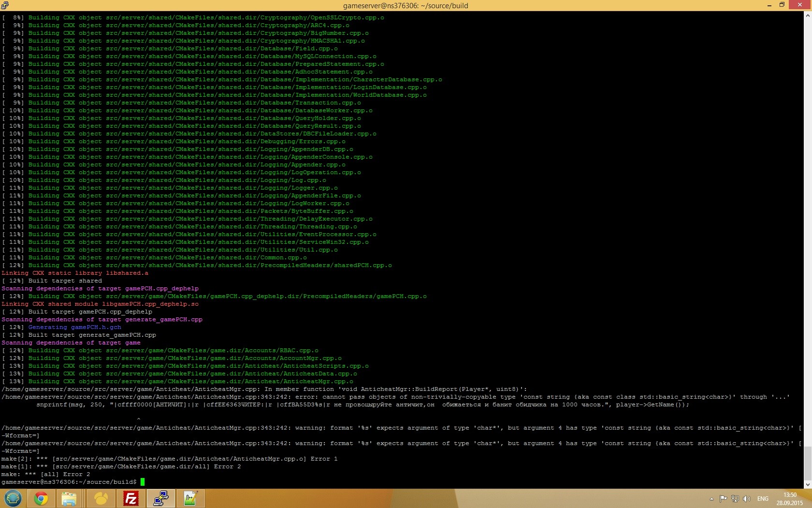Screen dimensions: 812x508
Task: Minimize the PuTTY terminal window
Action: (769, 5)
